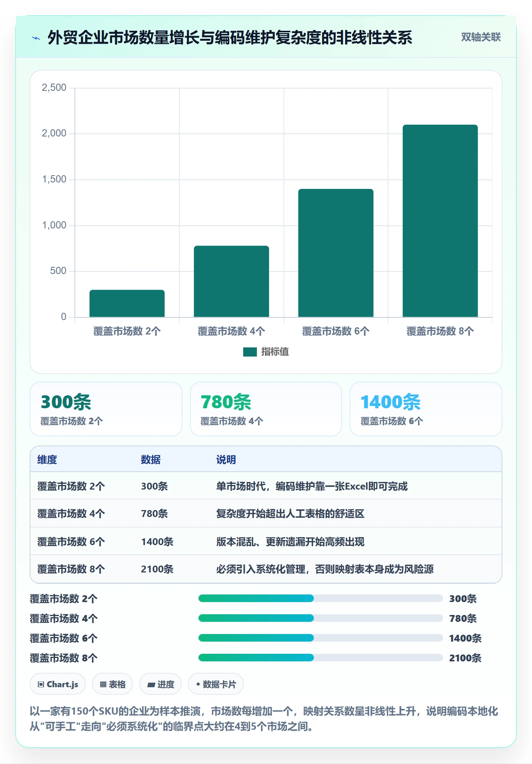Select the 进度 tag

pyautogui.click(x=160, y=684)
